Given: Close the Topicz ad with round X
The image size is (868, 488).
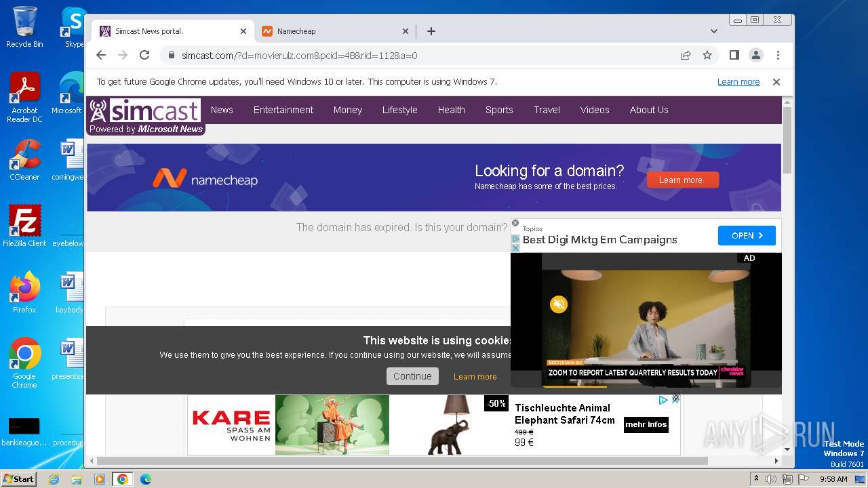Looking at the screenshot, I should tap(515, 223).
